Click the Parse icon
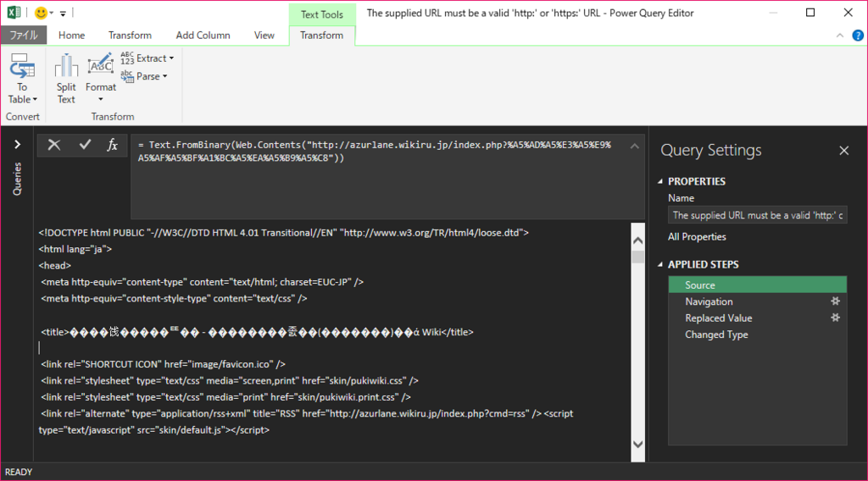 [x=127, y=76]
